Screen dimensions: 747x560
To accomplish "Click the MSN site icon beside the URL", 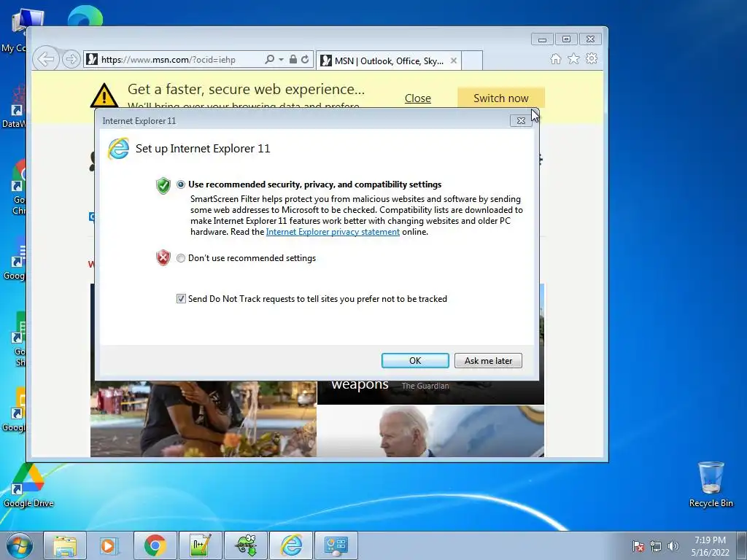I will 92,60.
